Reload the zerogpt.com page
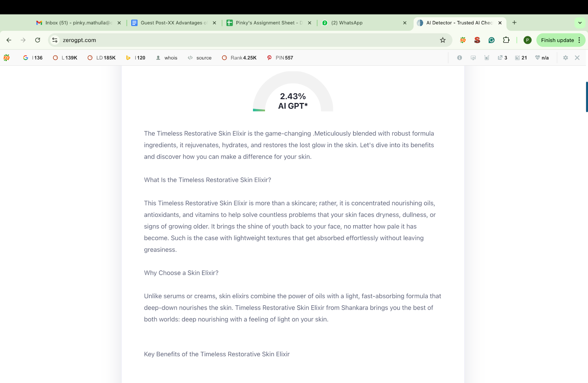 (x=37, y=40)
